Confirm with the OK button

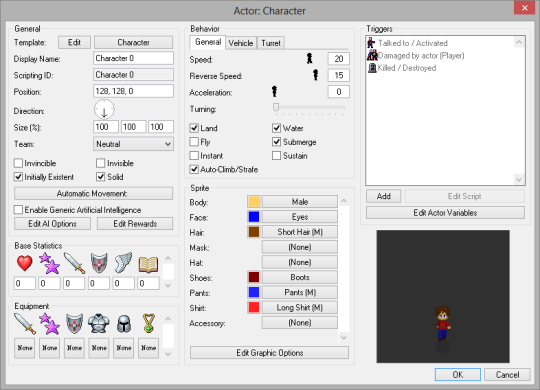tap(458, 374)
